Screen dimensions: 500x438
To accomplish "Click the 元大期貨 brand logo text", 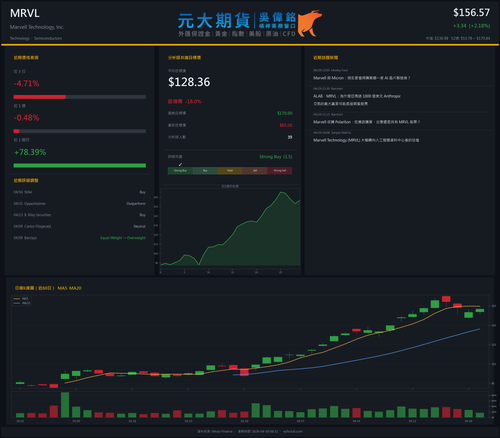I will (x=214, y=21).
